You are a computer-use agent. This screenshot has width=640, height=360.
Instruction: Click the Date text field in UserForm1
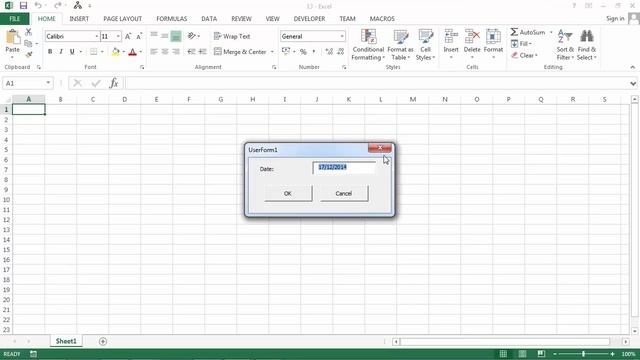[x=344, y=167]
